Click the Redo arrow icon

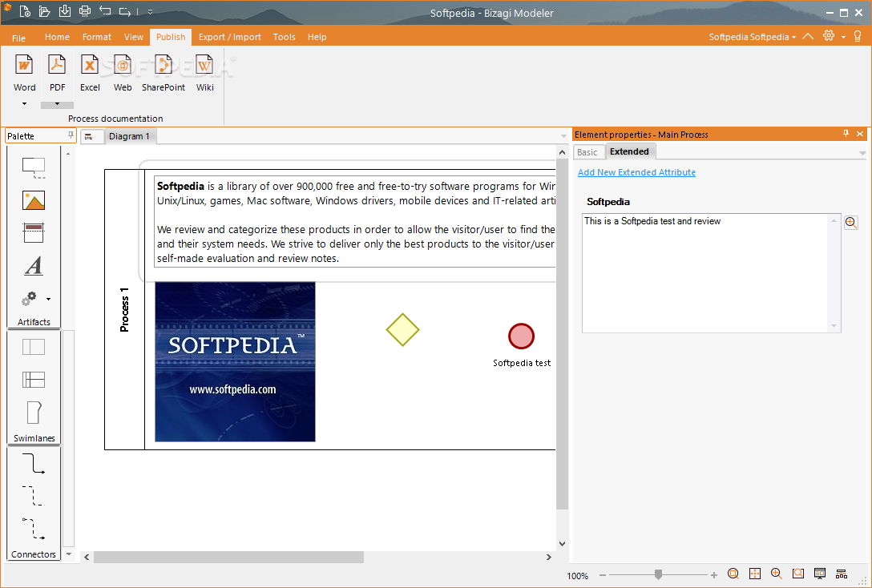click(124, 11)
